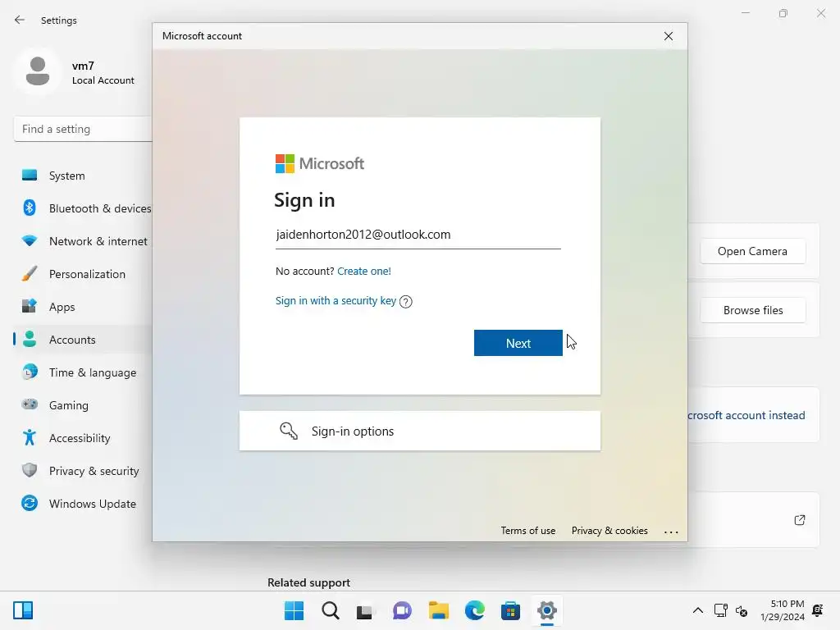Screen dimensions: 840x630
Task: Open the Windows Start button
Action: 294,610
